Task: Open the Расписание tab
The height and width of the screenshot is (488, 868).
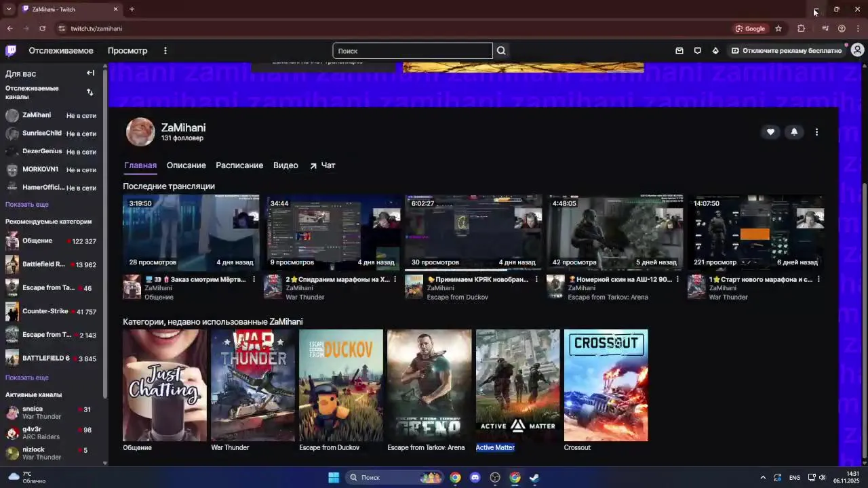Action: (x=239, y=165)
